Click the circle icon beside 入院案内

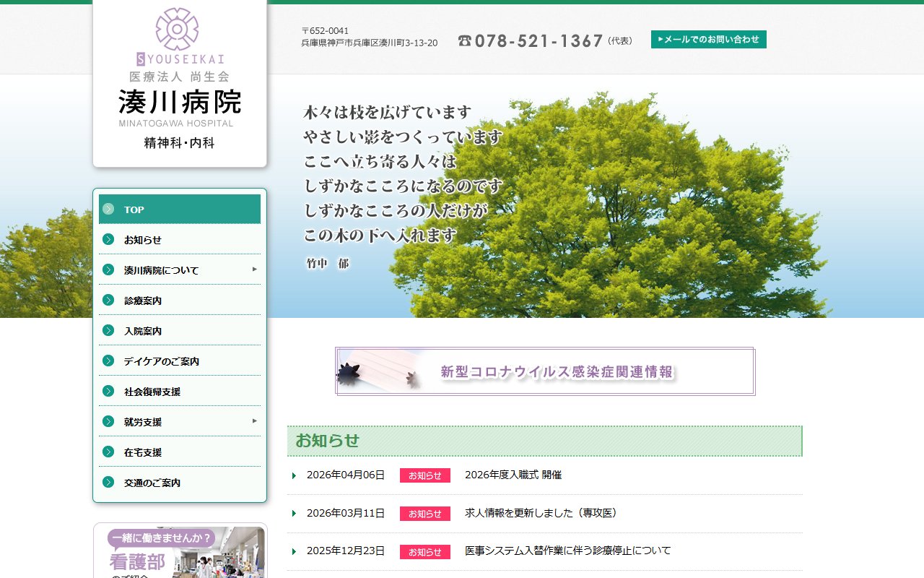click(108, 330)
